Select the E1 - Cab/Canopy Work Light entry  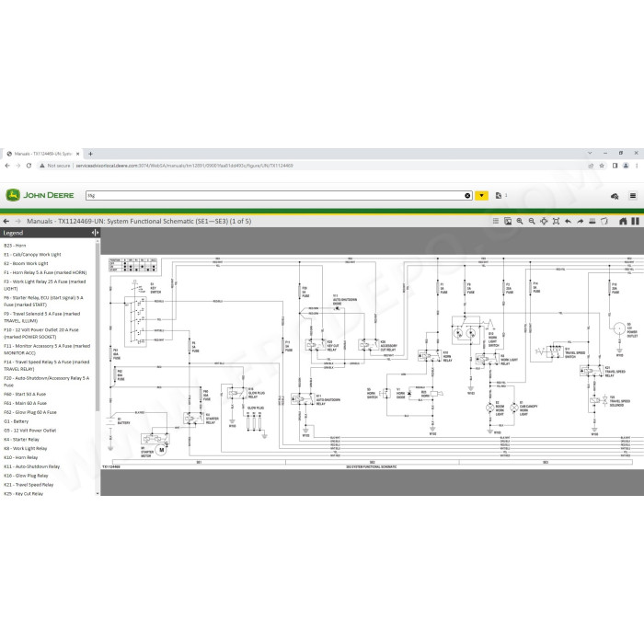click(32, 254)
